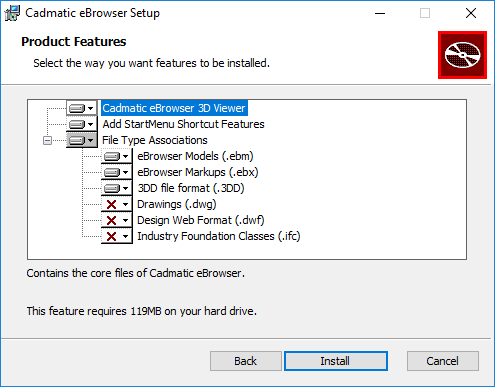Click the Back button
This screenshot has width=495, height=387.
click(x=246, y=361)
